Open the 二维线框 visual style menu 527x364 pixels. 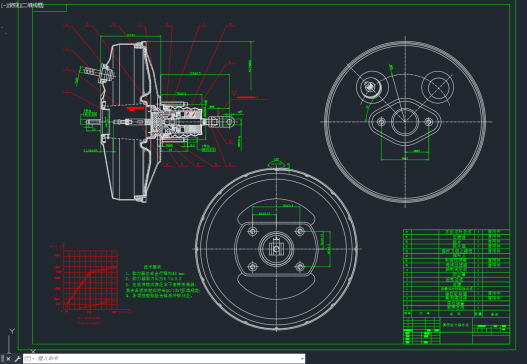[33, 5]
